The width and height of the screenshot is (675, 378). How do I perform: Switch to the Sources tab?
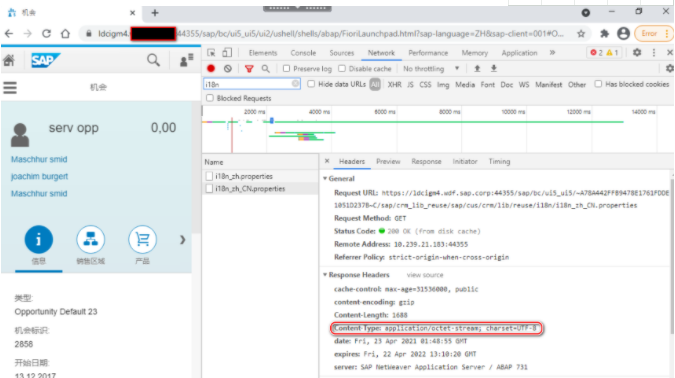pos(341,53)
